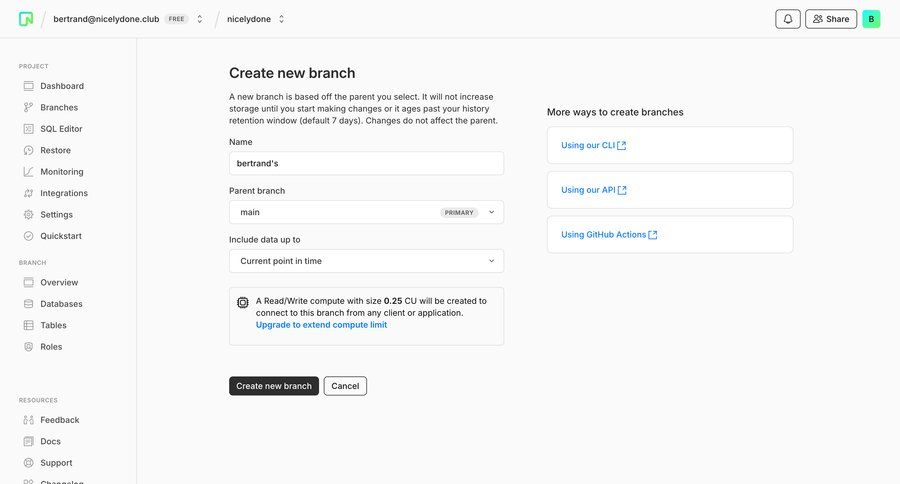The height and width of the screenshot is (484, 900).
Task: Click the user avatar B
Action: pos(871,19)
